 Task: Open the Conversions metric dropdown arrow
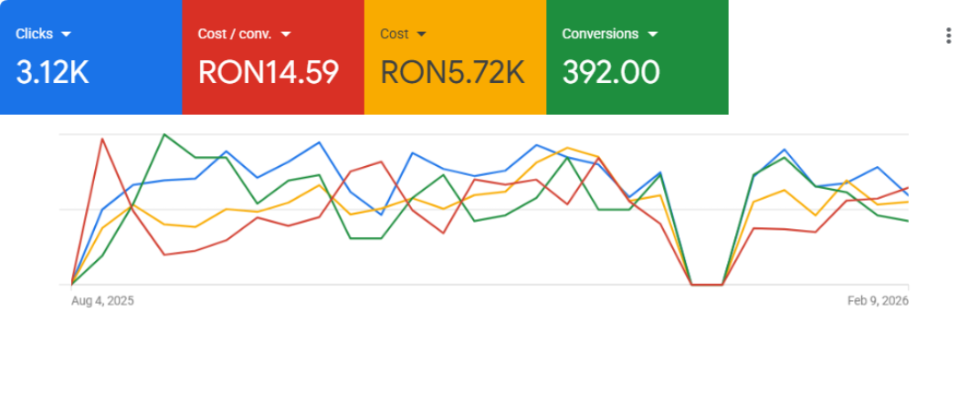coord(652,35)
